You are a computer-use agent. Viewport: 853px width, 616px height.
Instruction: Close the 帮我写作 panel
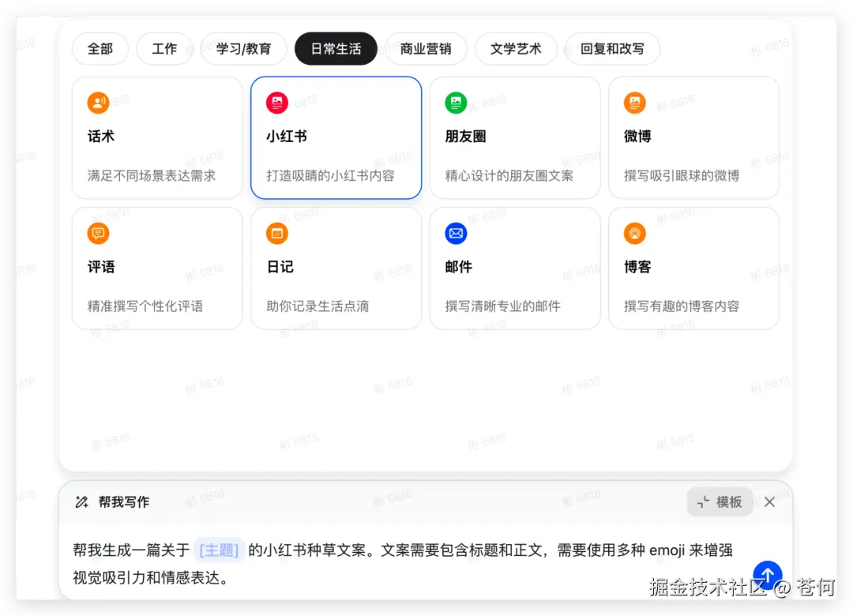point(769,501)
